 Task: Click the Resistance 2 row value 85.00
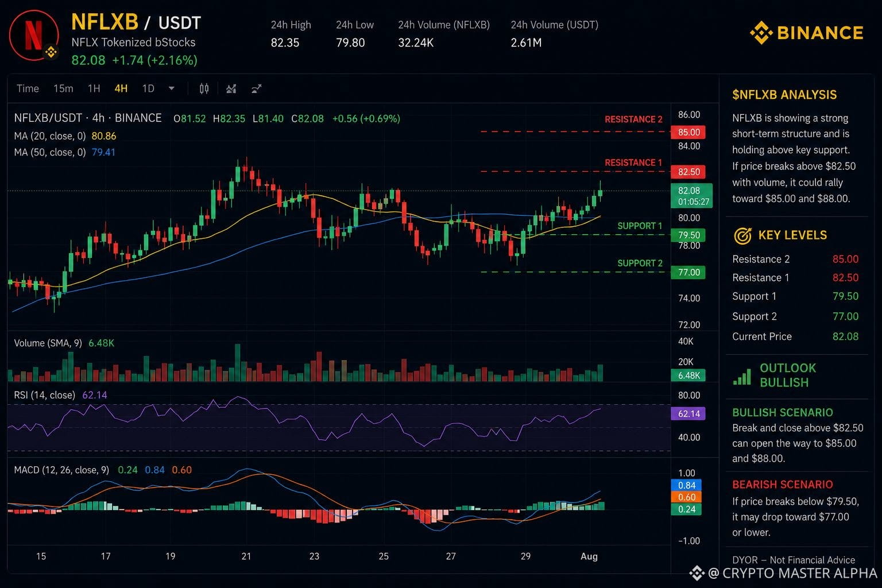tap(845, 259)
